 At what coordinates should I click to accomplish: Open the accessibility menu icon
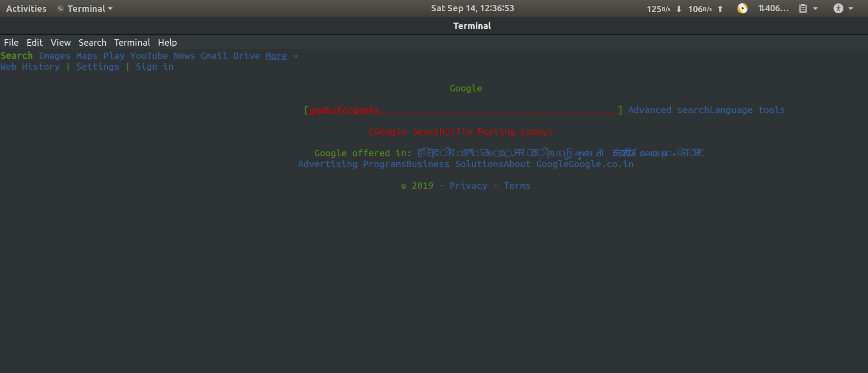coord(843,8)
